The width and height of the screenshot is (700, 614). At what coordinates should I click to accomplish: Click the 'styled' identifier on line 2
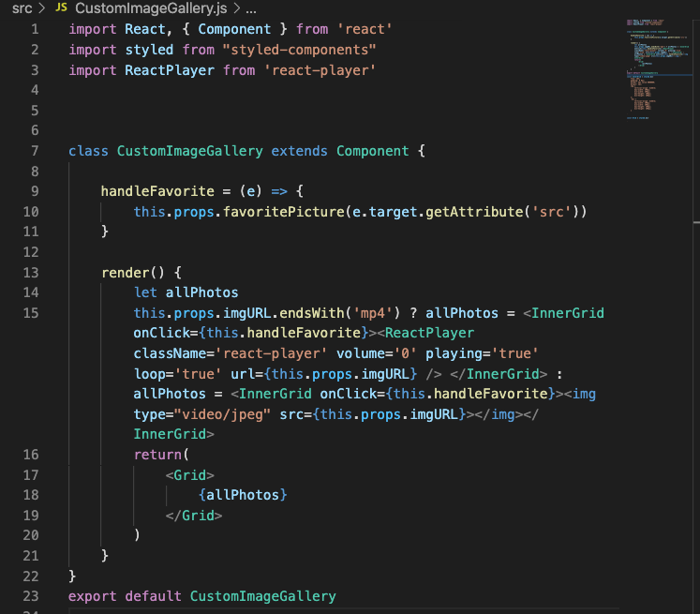pyautogui.click(x=149, y=50)
